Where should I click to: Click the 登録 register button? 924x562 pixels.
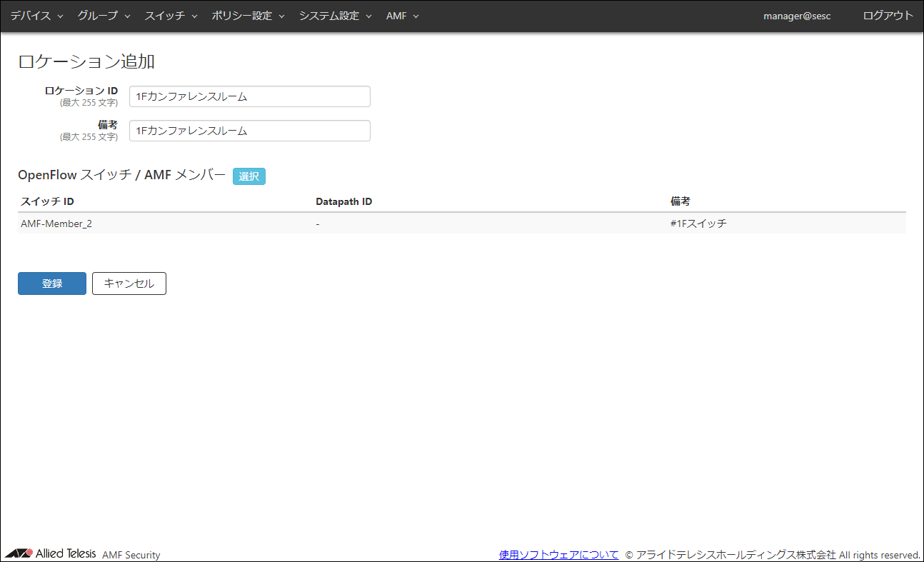pos(52,283)
